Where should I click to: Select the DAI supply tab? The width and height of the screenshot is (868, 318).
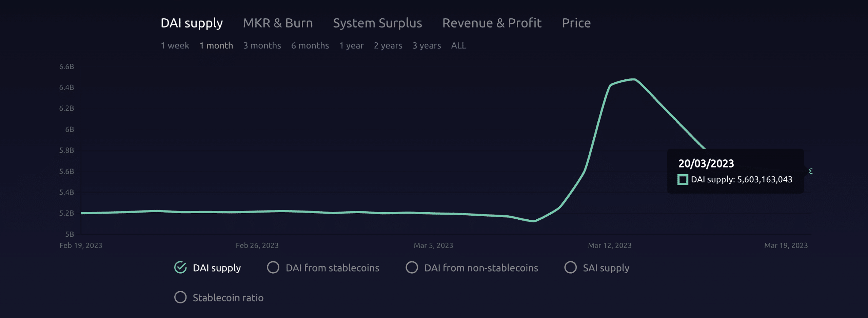(x=192, y=23)
